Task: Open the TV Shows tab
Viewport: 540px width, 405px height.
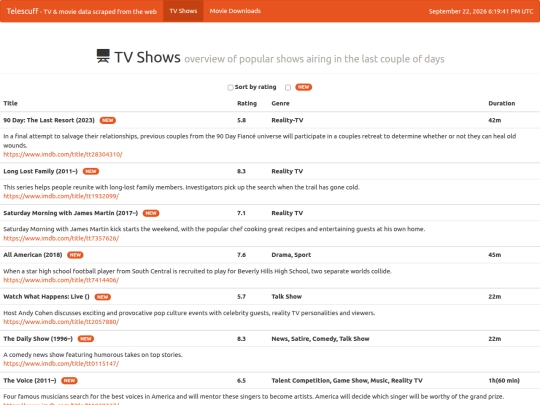Action: pos(183,11)
